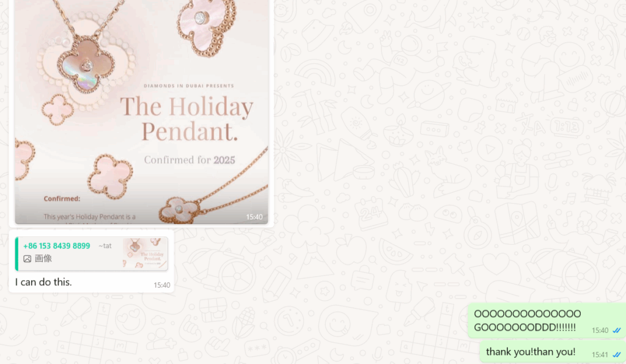
Task: Click the quoted reply from +86 153 8439 8899
Action: tap(92, 254)
